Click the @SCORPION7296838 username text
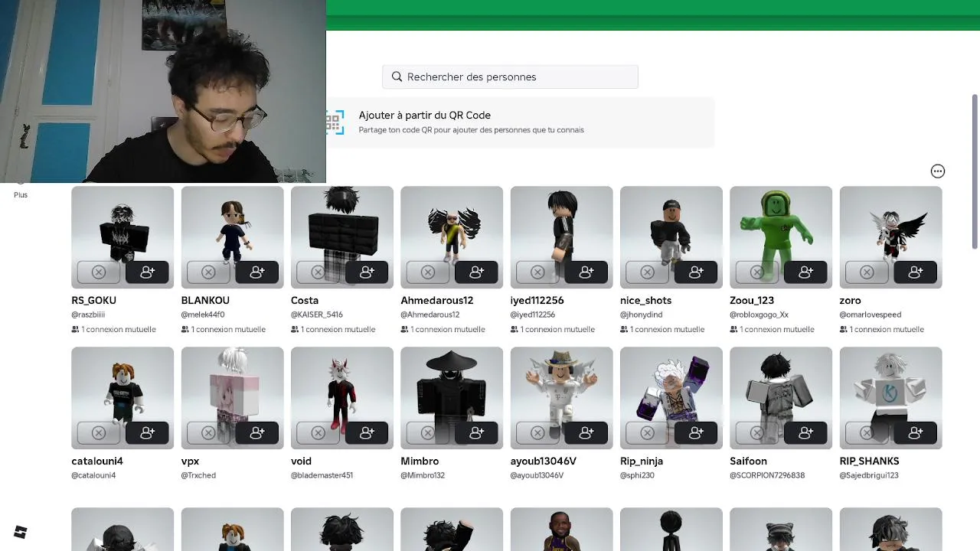This screenshot has width=980, height=551. coord(767,475)
